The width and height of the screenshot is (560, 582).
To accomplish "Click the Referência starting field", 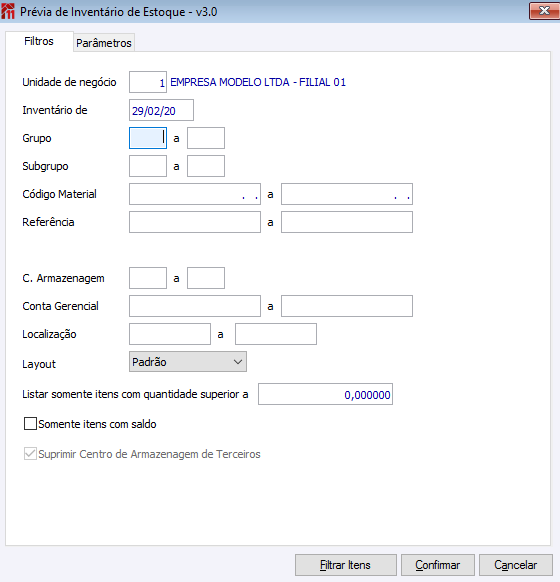I will (195, 222).
